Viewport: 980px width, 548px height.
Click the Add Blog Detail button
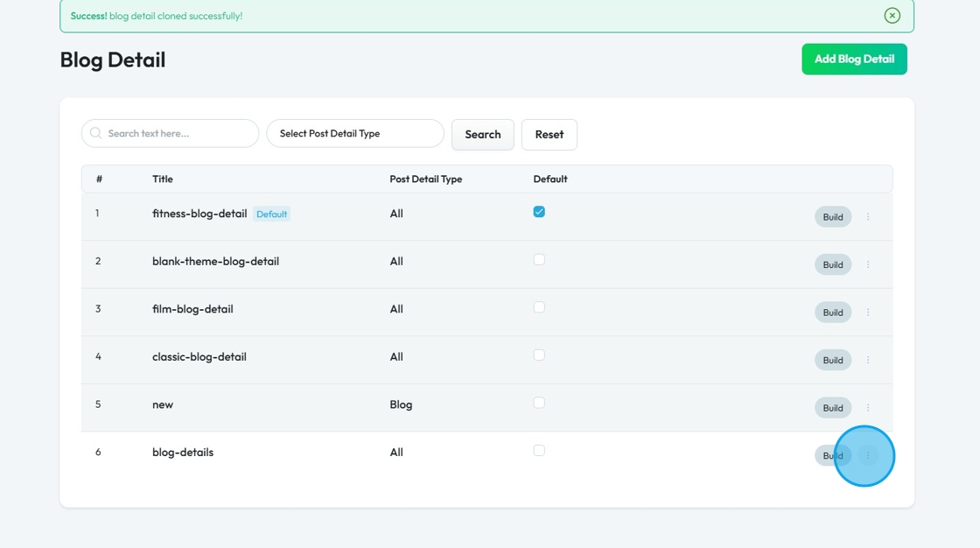(x=854, y=60)
